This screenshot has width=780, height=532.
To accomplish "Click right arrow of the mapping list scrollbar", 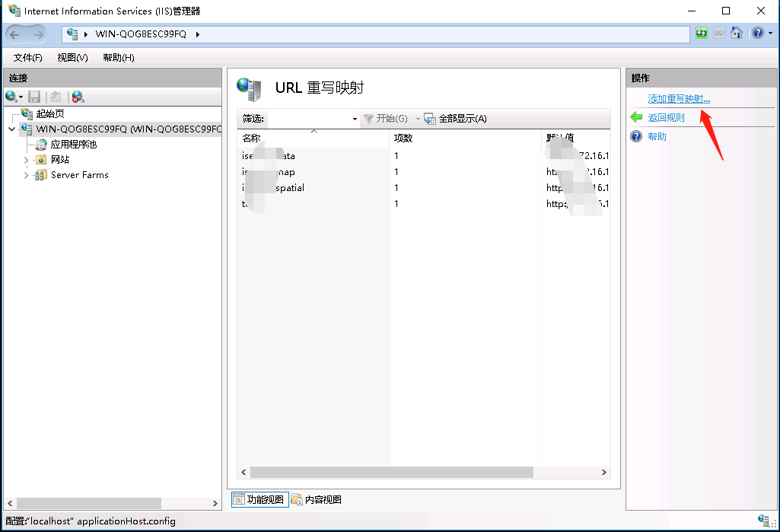I will 604,473.
